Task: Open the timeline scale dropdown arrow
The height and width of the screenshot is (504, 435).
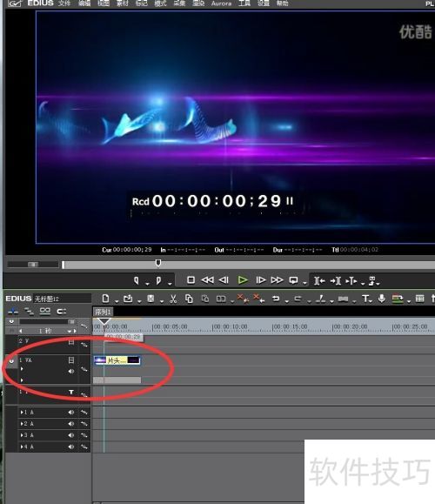Action: click(70, 331)
